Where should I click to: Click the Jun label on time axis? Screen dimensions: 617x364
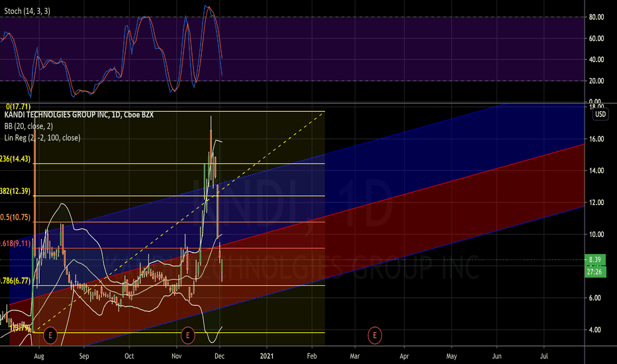[497, 356]
